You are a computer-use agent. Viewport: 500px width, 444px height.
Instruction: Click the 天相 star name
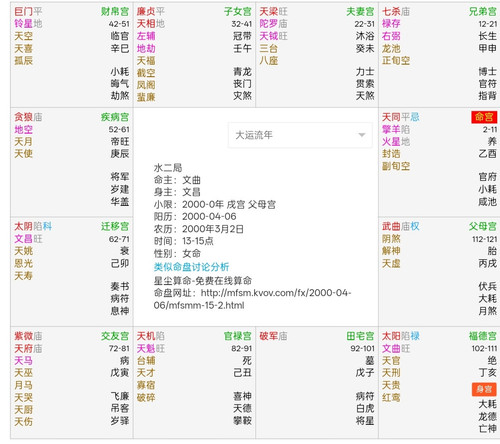click(x=146, y=24)
